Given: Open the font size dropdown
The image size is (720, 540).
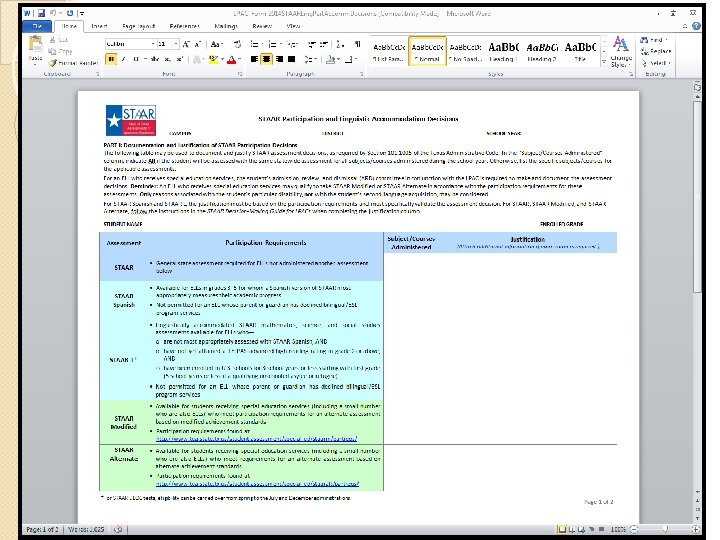Looking at the screenshot, I should coord(176,44).
